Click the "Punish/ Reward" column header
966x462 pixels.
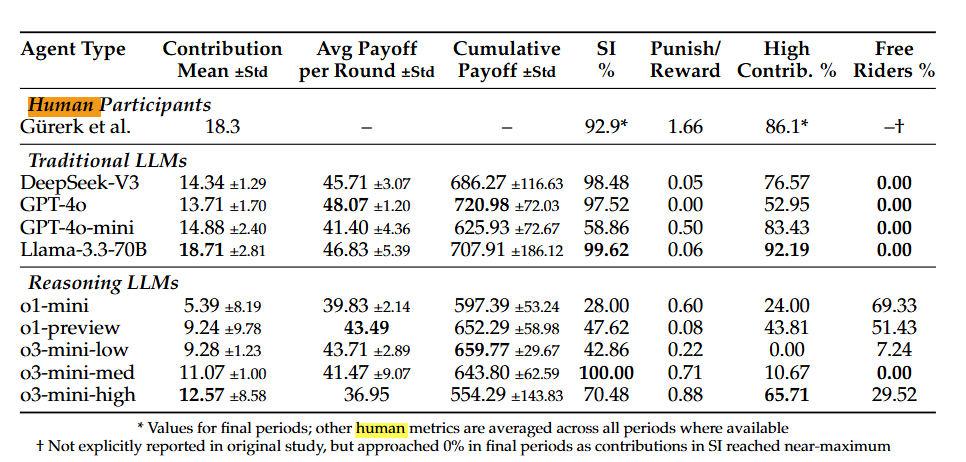pos(685,59)
